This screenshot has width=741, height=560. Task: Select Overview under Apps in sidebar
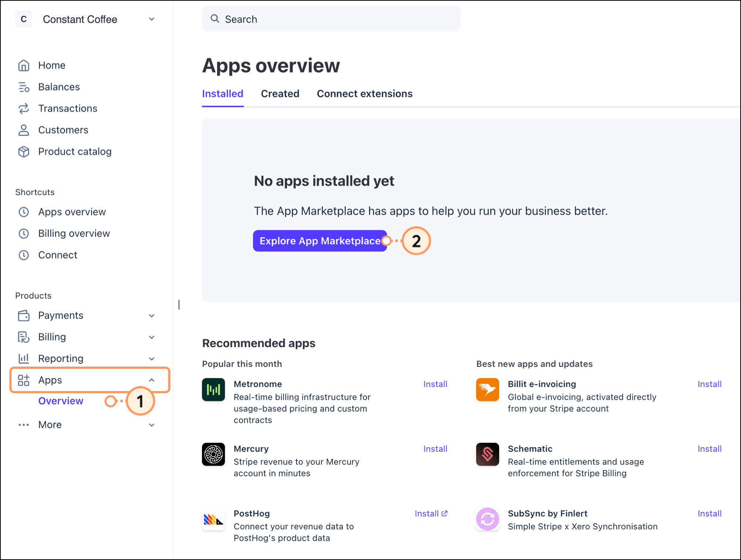coord(61,401)
